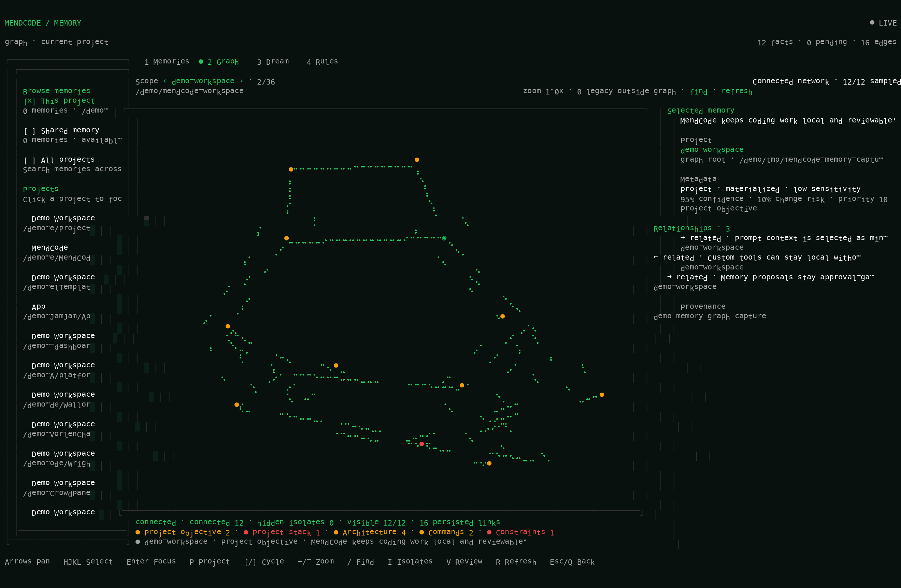The height and width of the screenshot is (588, 901).
Task: Click the P Project shortcut hint
Action: [210, 562]
